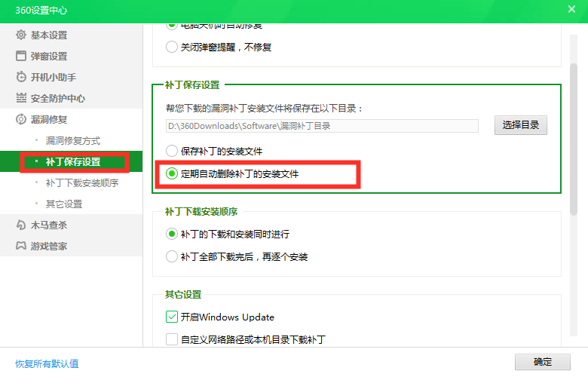This screenshot has width=588, height=377.
Task: Select 补丁的下载和安装同时进行 option
Action: 172,234
